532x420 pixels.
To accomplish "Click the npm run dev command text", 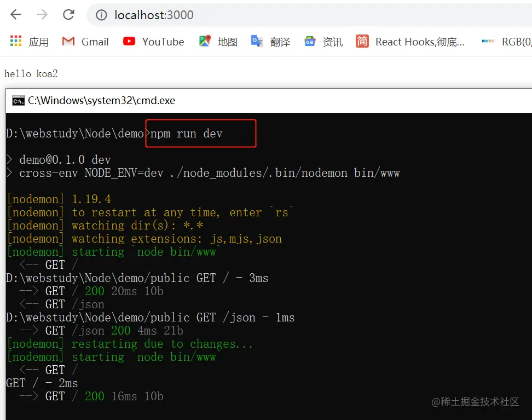I will pyautogui.click(x=186, y=134).
